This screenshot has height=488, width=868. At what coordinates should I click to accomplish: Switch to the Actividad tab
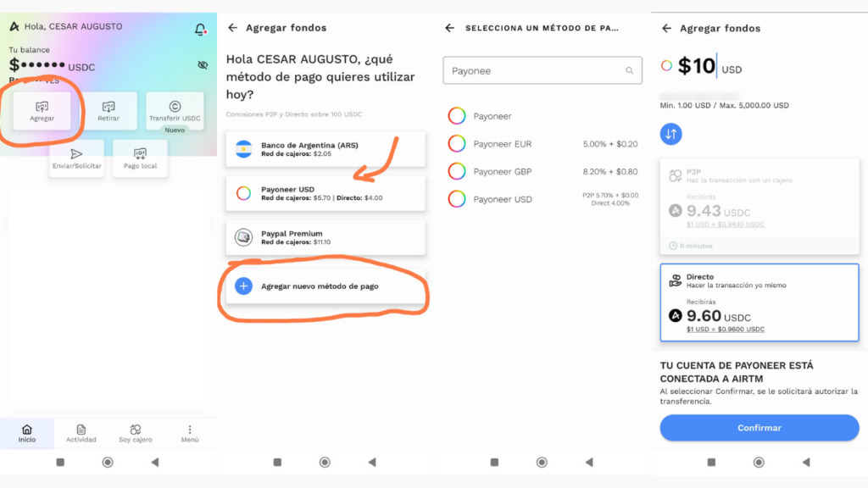click(x=81, y=434)
